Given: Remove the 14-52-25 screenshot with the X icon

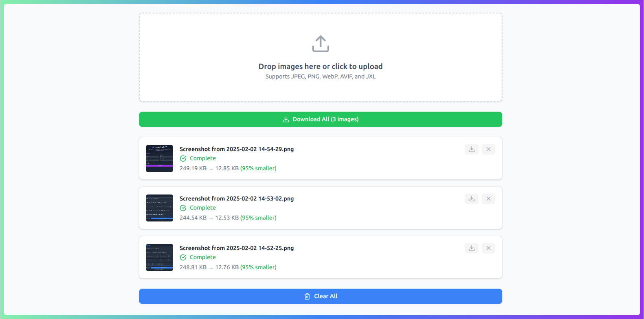Looking at the screenshot, I should click(x=488, y=248).
